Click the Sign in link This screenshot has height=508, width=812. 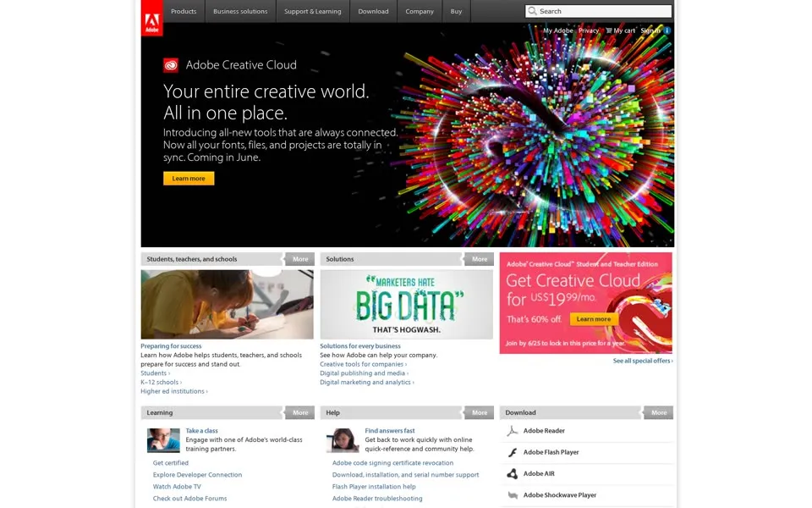(x=650, y=30)
